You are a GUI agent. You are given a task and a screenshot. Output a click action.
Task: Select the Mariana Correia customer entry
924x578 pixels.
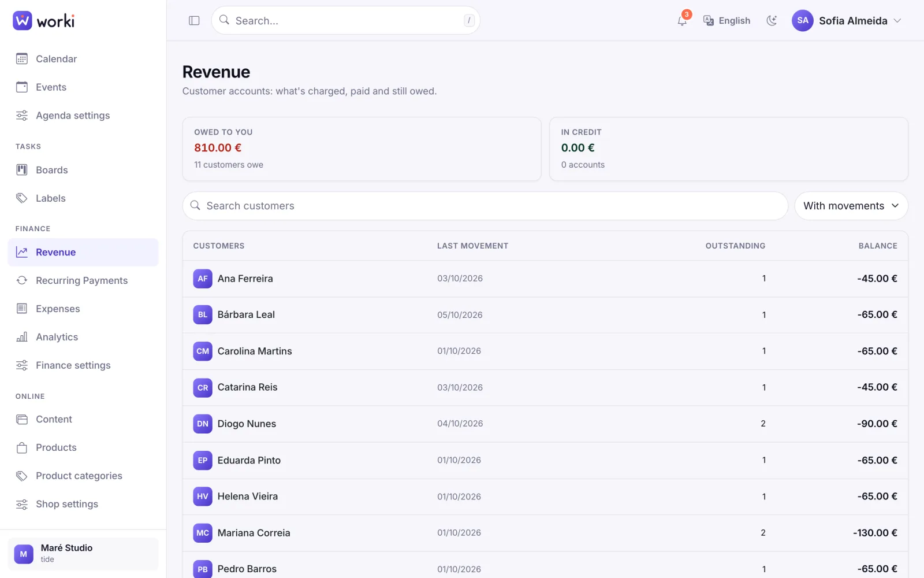point(545,533)
